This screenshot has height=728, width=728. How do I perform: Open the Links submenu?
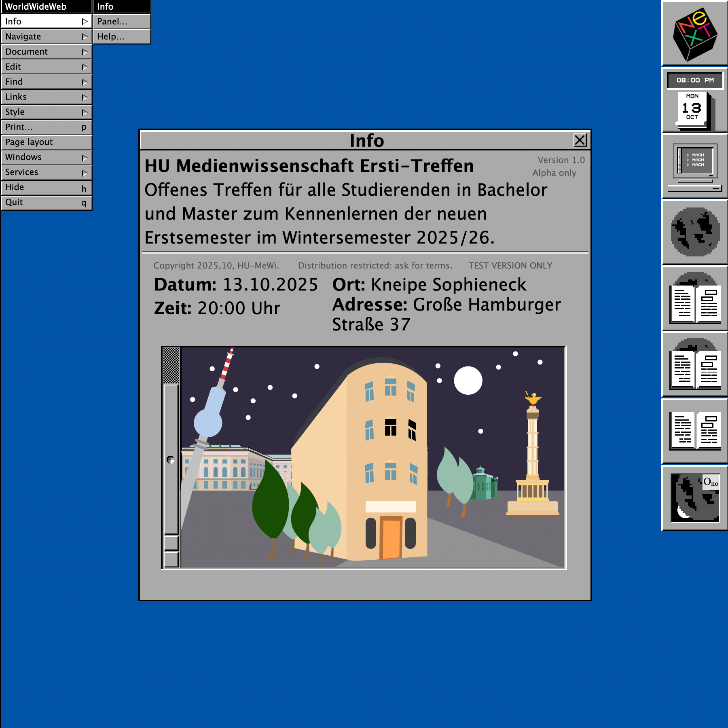(47, 97)
